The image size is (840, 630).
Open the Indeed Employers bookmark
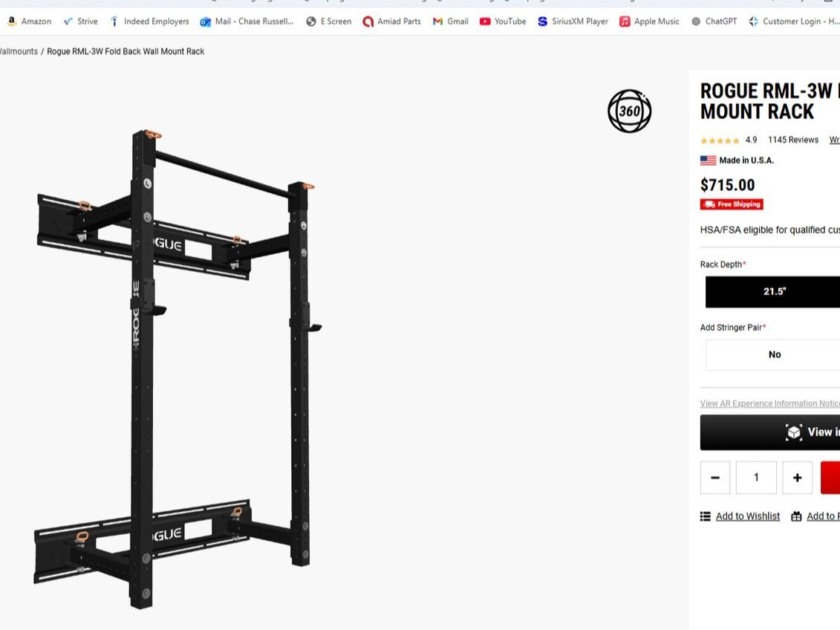(x=149, y=22)
